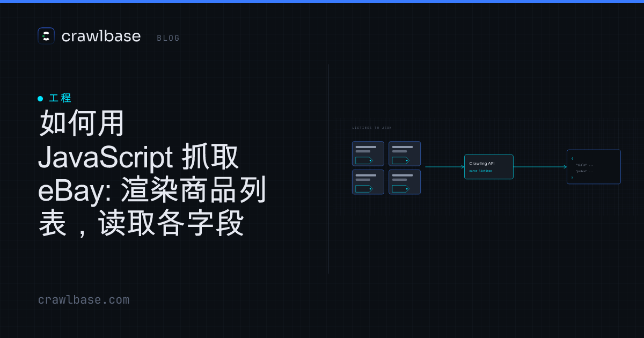This screenshot has width=644, height=338.
Task: Click the 'parse listings' text
Action: [x=480, y=171]
